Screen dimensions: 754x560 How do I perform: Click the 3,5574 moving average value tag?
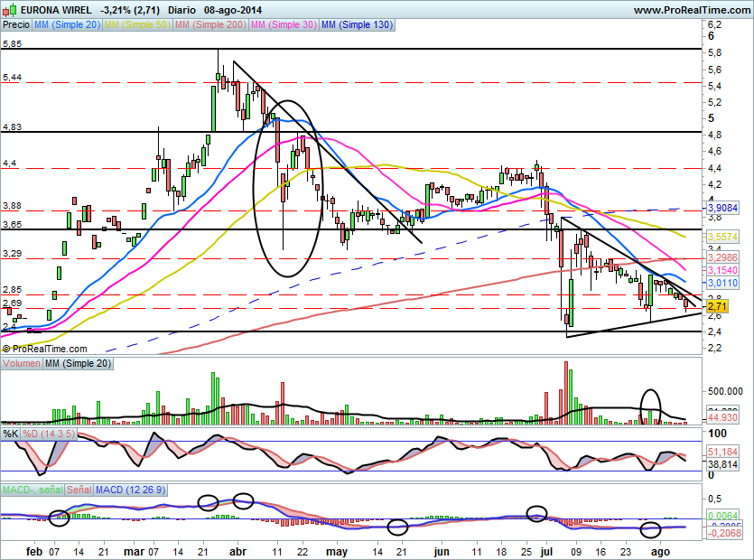721,237
